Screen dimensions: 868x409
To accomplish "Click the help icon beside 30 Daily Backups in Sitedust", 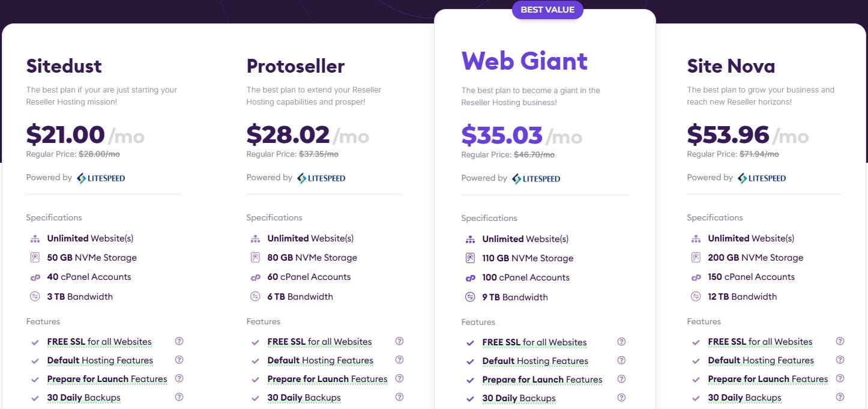I will (x=178, y=396).
